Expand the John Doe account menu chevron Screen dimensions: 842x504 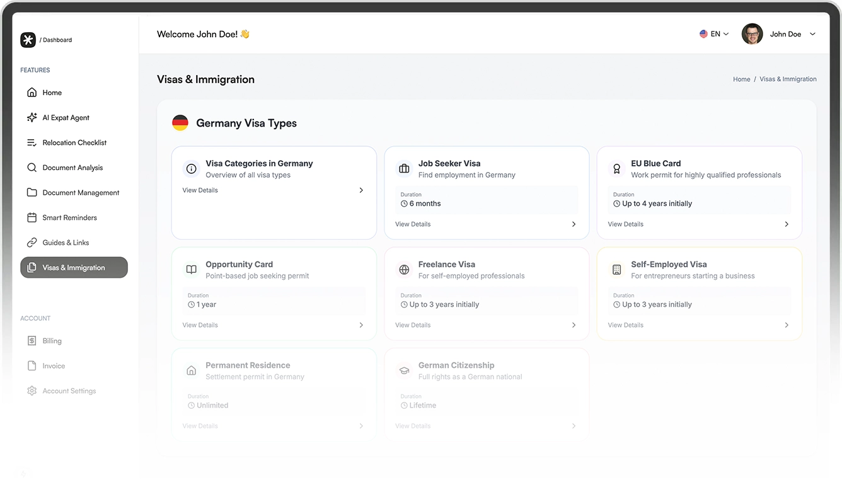point(812,34)
